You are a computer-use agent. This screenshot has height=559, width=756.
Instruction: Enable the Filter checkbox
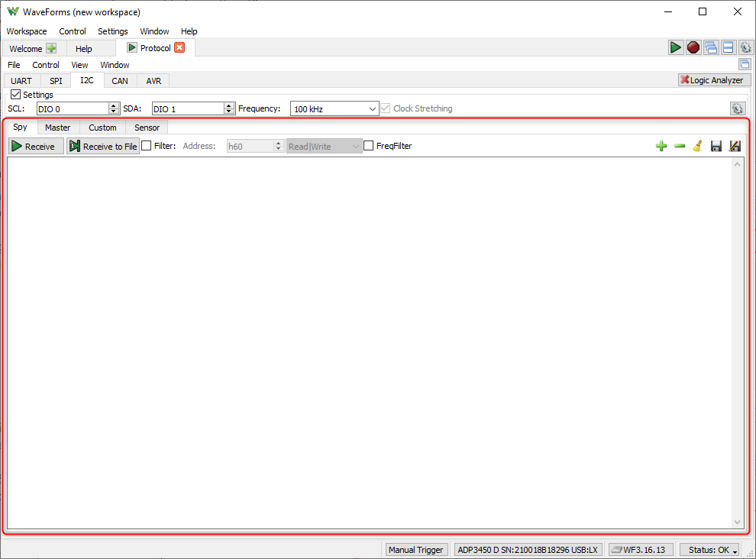pyautogui.click(x=147, y=146)
